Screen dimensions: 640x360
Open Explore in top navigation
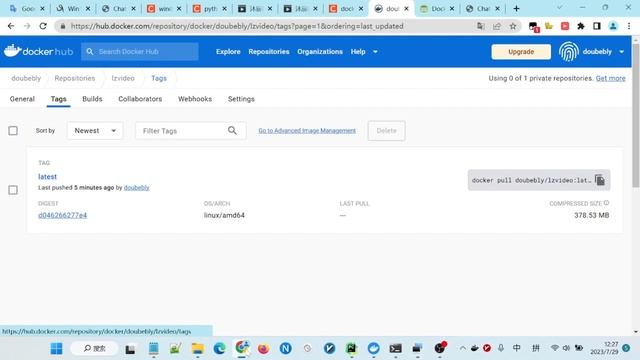tap(228, 52)
